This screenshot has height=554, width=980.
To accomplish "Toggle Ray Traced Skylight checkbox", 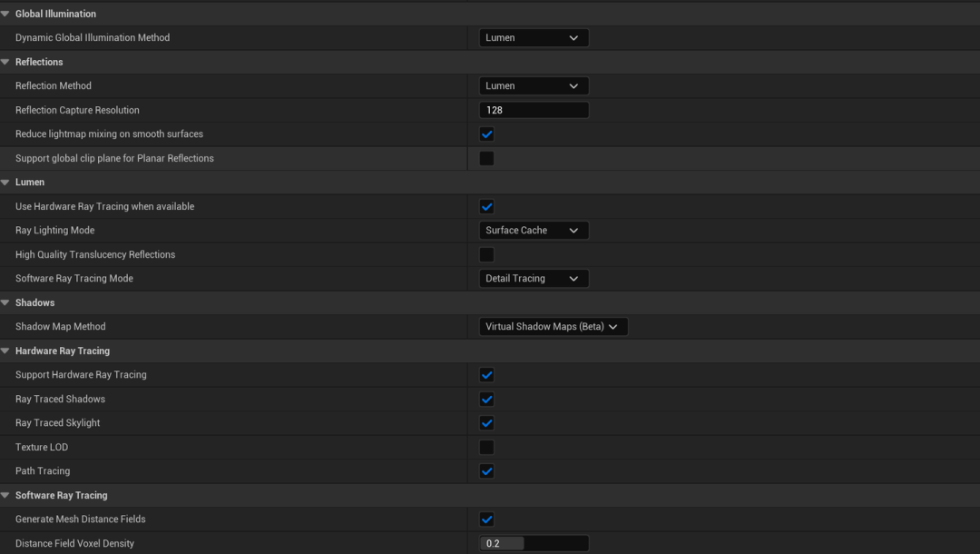I will 486,422.
